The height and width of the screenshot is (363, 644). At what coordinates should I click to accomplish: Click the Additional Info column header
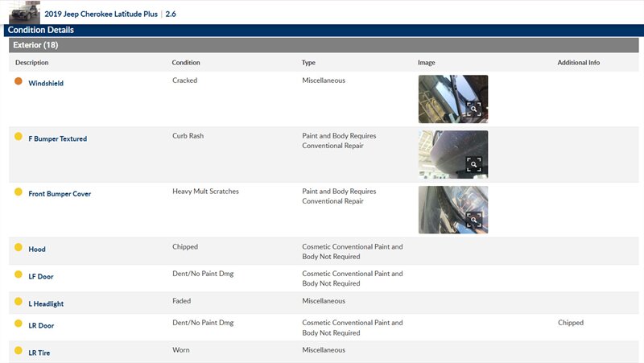pyautogui.click(x=578, y=63)
